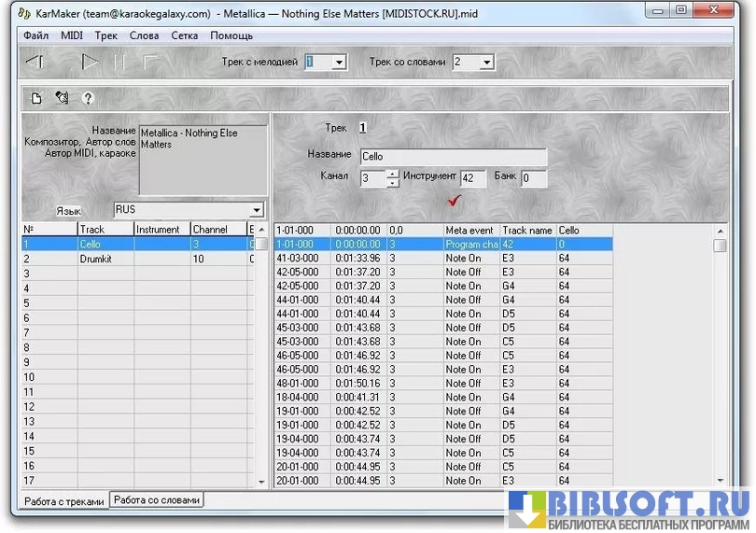
Task: Click the new document icon
Action: 36,97
